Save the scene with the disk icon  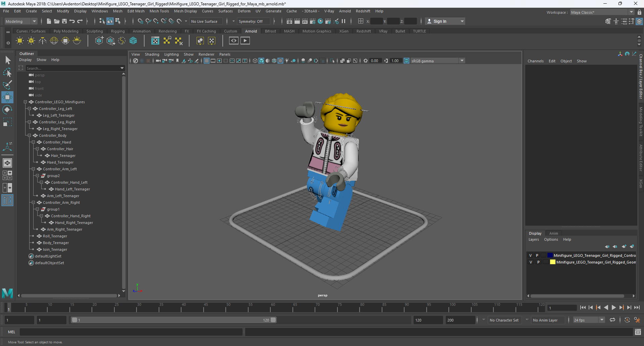pyautogui.click(x=64, y=21)
